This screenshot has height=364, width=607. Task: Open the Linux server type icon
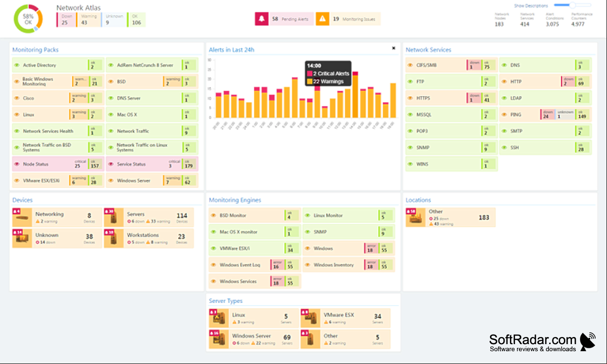tap(219, 319)
